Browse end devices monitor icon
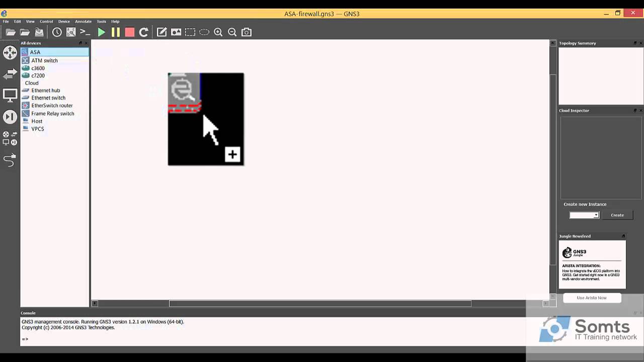Viewport: 644px width, 362px height. click(x=10, y=95)
